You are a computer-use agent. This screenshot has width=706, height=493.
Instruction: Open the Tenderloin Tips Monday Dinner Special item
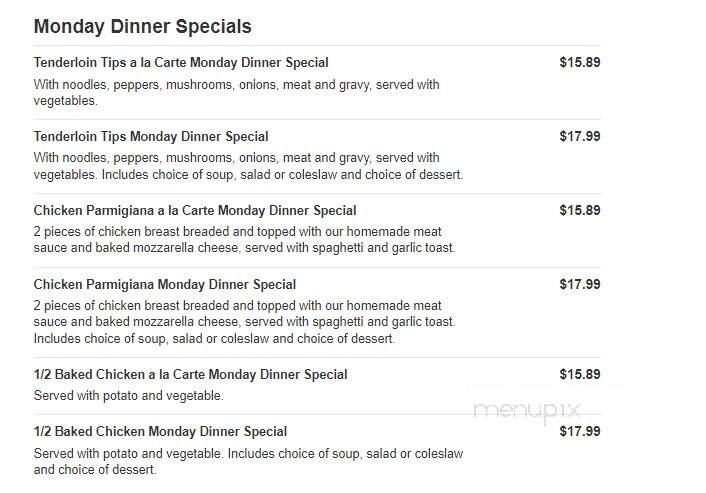[151, 136]
